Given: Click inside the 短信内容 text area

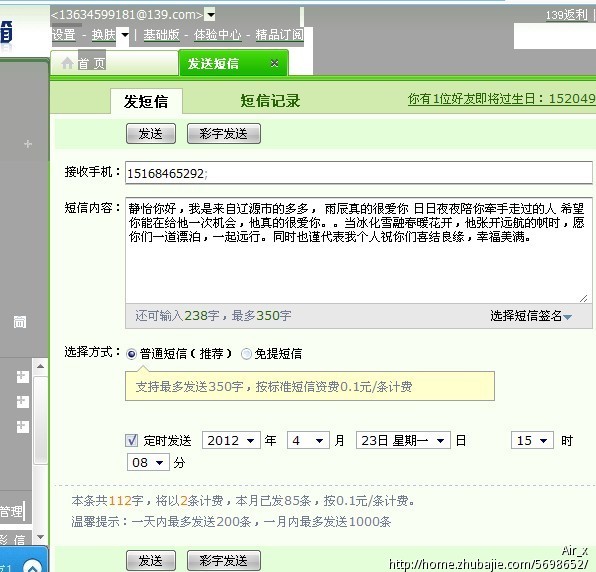Looking at the screenshot, I should pyautogui.click(x=358, y=250).
